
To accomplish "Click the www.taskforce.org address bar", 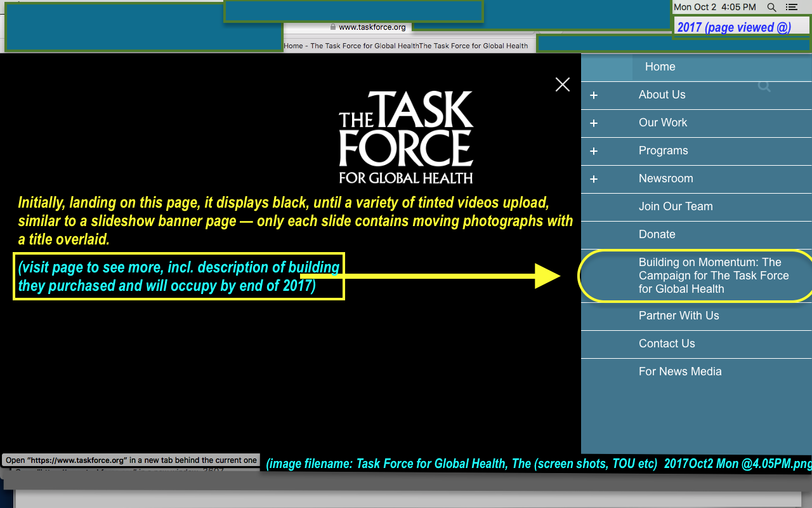I will pyautogui.click(x=372, y=27).
